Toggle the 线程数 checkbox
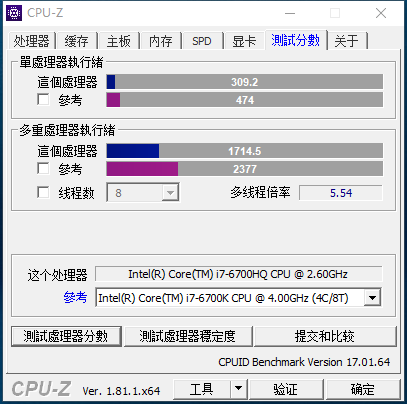This screenshot has width=407, height=404. click(43, 193)
